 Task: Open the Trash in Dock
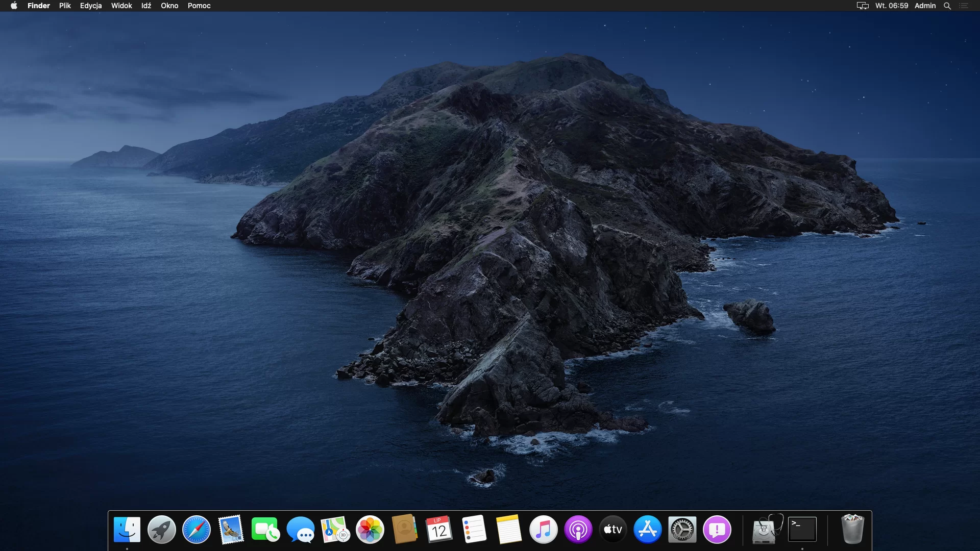pyautogui.click(x=852, y=529)
